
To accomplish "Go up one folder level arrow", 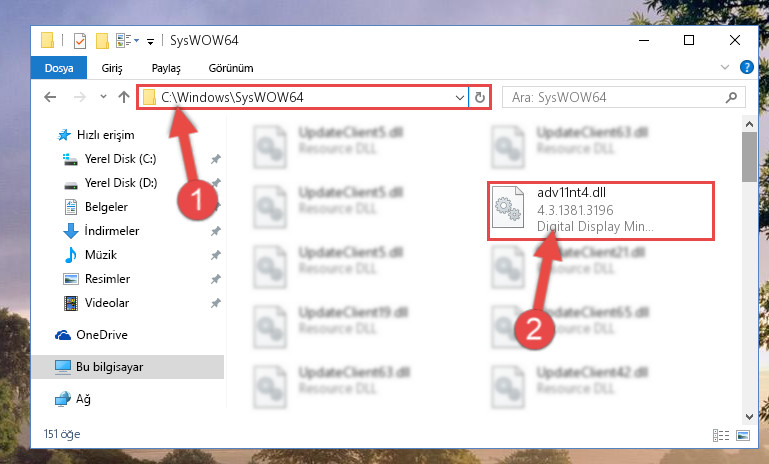I will click(x=124, y=97).
